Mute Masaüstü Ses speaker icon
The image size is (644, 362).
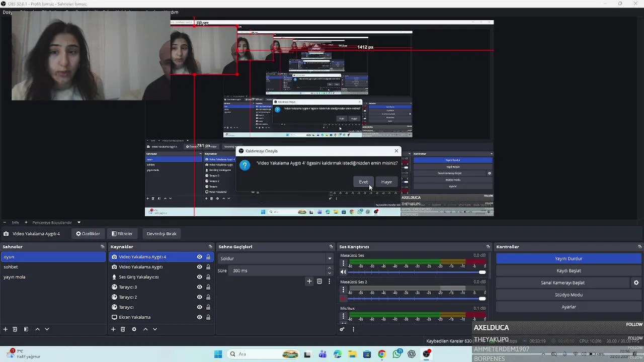click(343, 272)
